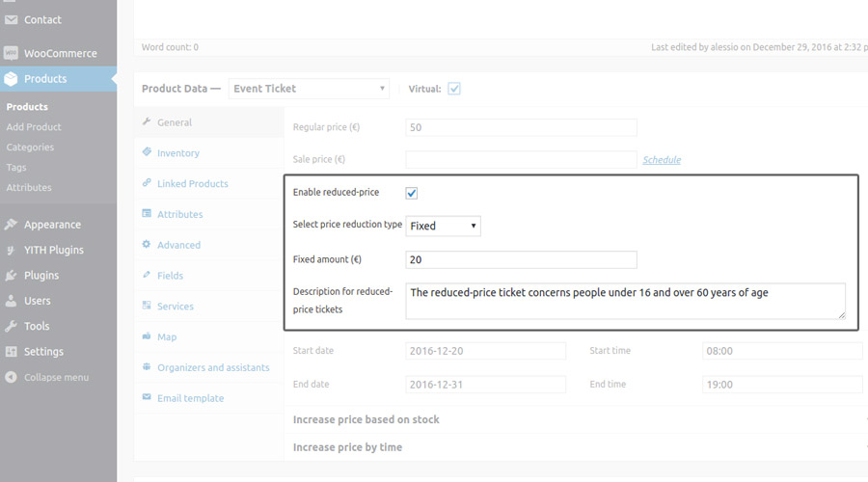The height and width of the screenshot is (482, 868).
Task: Open the Map tab
Action: click(208, 336)
